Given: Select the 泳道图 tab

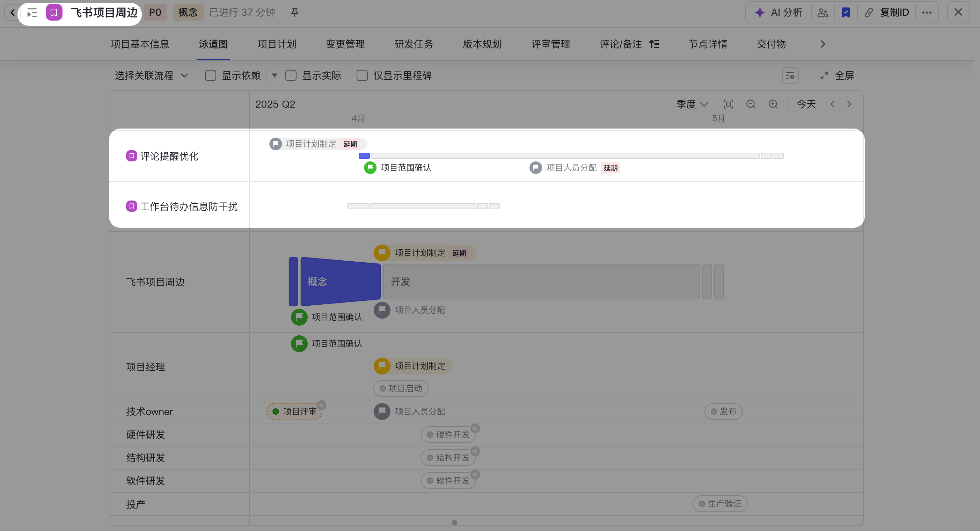Looking at the screenshot, I should [x=213, y=44].
